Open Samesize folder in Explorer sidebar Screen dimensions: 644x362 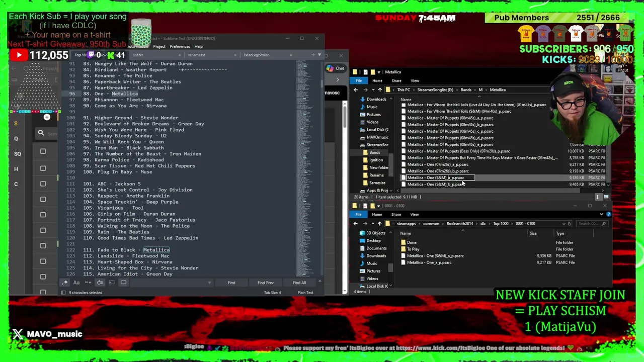[x=377, y=183]
